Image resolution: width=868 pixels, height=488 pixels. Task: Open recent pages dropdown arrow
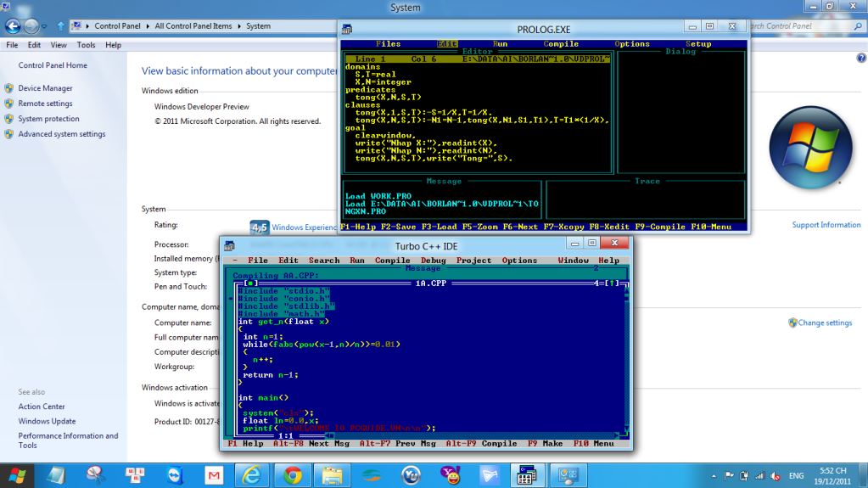tap(44, 26)
